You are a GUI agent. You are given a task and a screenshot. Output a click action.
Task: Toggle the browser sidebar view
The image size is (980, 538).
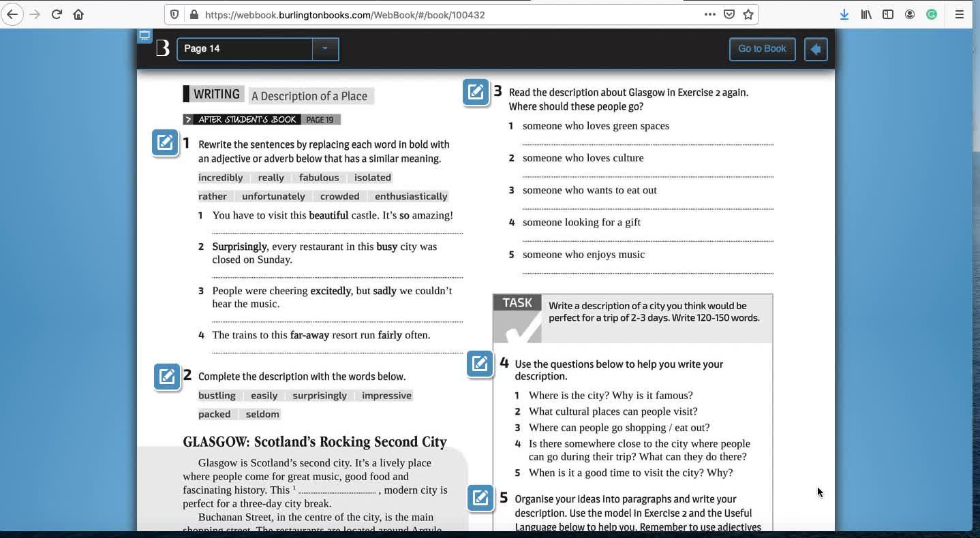[888, 14]
